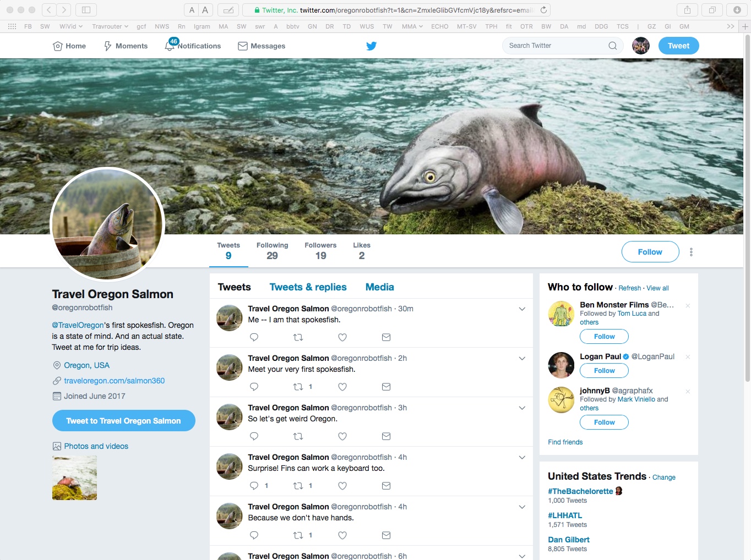Message "Because we don't have hands" tweet
Viewport: 751px width, 560px height.
(x=387, y=535)
